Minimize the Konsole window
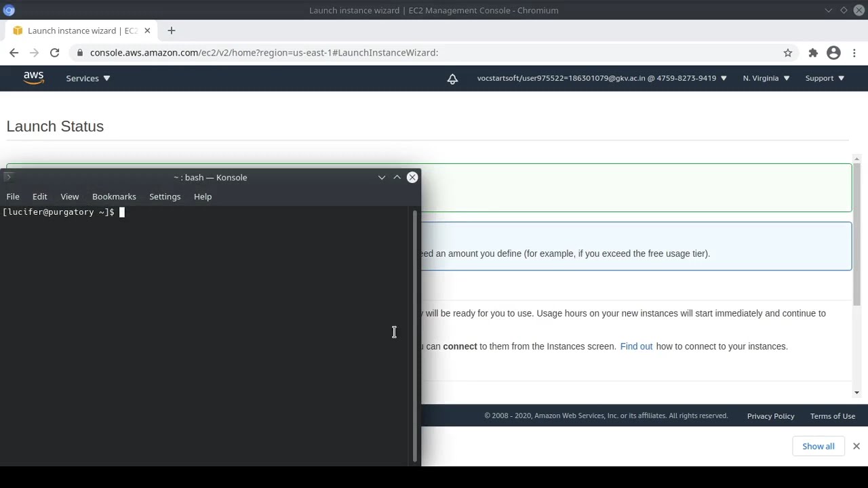The width and height of the screenshot is (868, 488). click(382, 178)
